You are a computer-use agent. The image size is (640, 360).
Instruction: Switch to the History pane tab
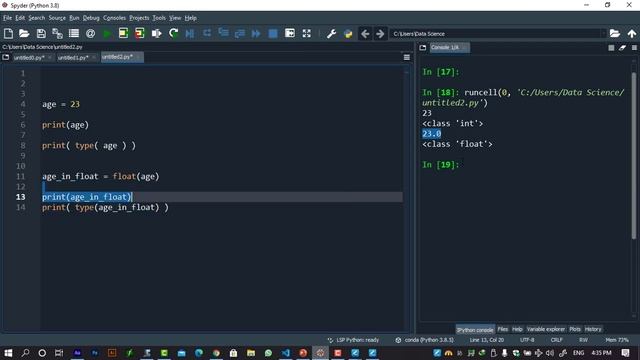(593, 329)
